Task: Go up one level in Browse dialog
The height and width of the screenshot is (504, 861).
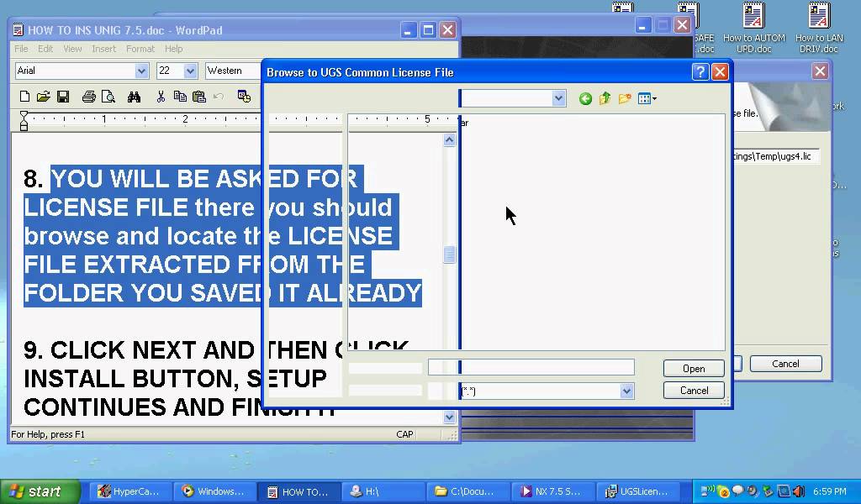Action: (605, 99)
